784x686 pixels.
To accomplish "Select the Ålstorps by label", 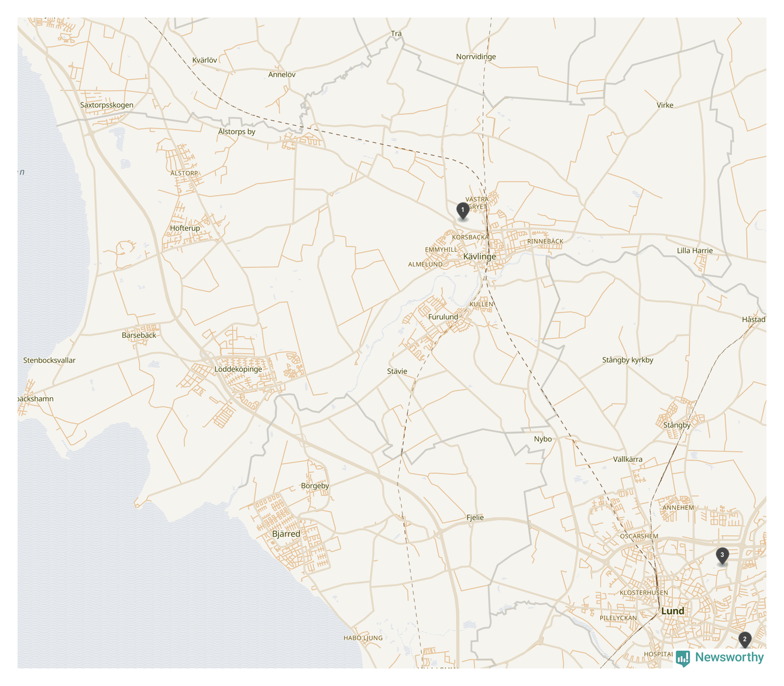I will (x=237, y=132).
